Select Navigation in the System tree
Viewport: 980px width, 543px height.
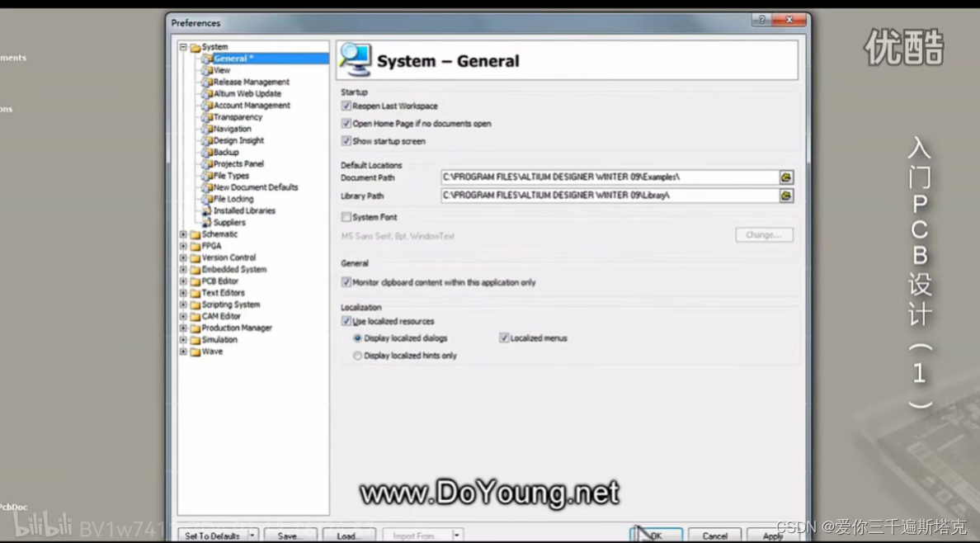tap(232, 129)
